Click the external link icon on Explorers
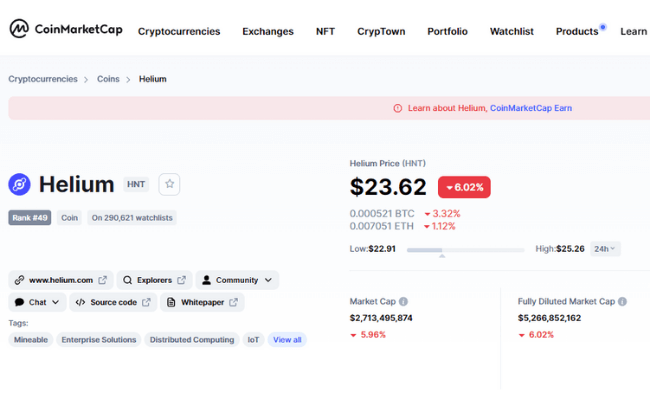The image size is (650, 400). tap(181, 280)
